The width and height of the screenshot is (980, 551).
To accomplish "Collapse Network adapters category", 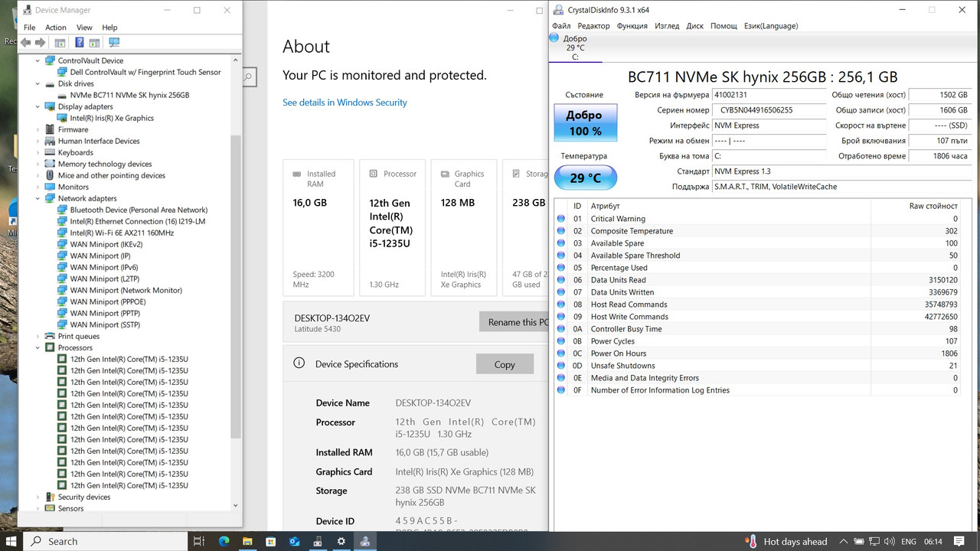I will pyautogui.click(x=38, y=198).
